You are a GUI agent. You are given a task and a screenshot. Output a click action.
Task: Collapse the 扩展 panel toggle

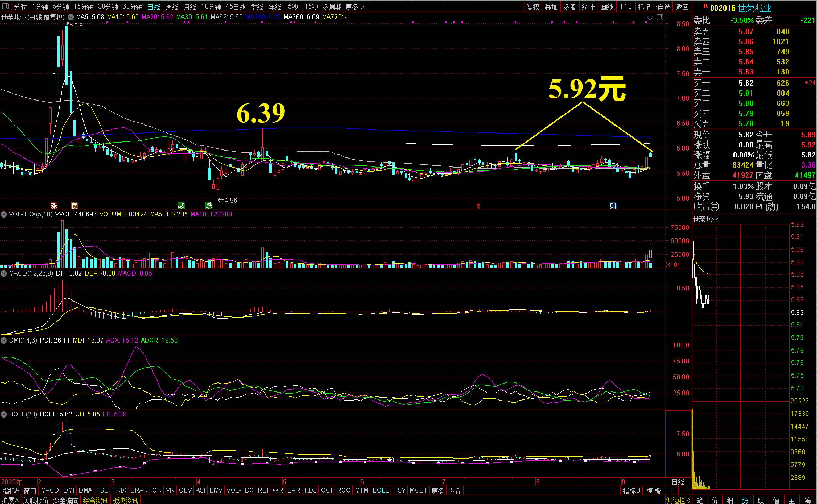10,500
